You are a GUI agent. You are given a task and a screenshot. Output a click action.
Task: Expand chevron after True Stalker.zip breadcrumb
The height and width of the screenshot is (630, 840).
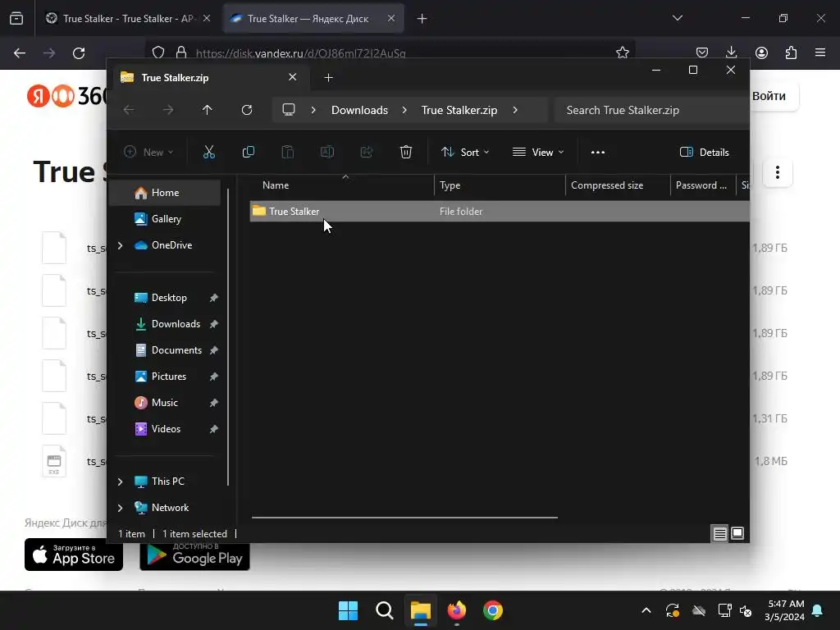tap(515, 110)
